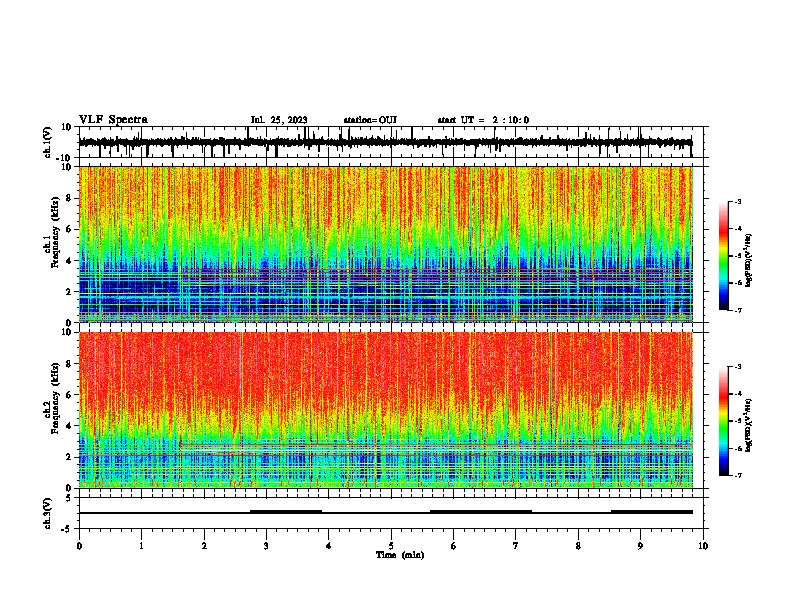
Task: Click the "-7" value on ch.1 colorbar
Action: pos(738,310)
